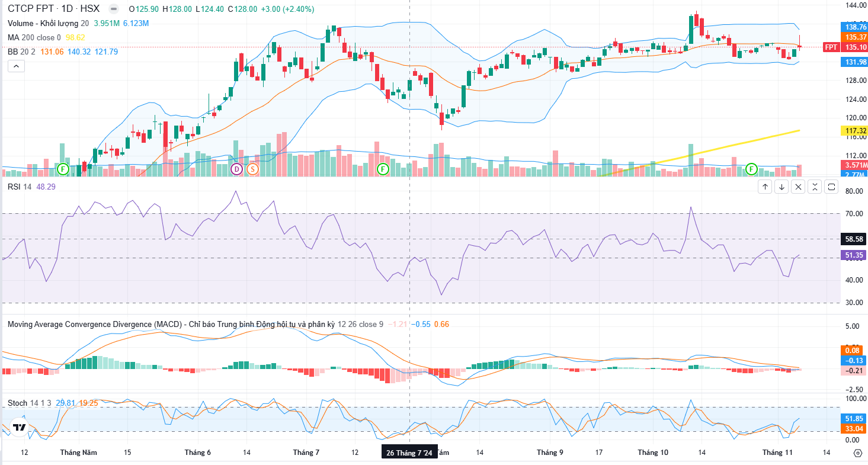Screen dimensions: 868x465
Task: Open the F marker above 26 Tháng 7
Action: [x=383, y=169]
